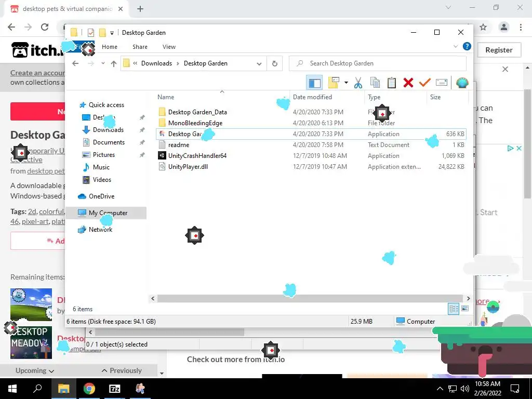Select the desktop pets Chrome tab

point(66,9)
